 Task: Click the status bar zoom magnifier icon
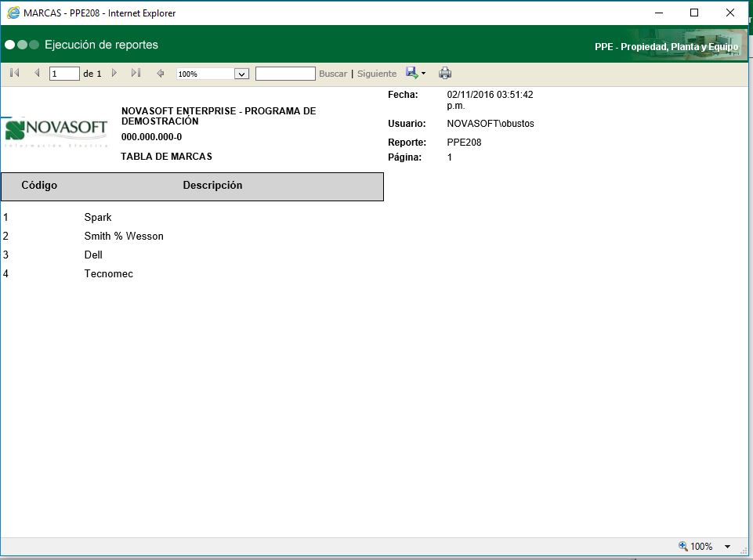pyautogui.click(x=683, y=546)
